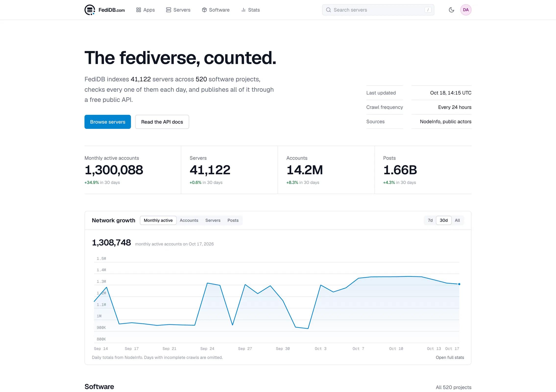Screen dimensions: 556x392
Task: Switch chart range to All
Action: coord(457,220)
